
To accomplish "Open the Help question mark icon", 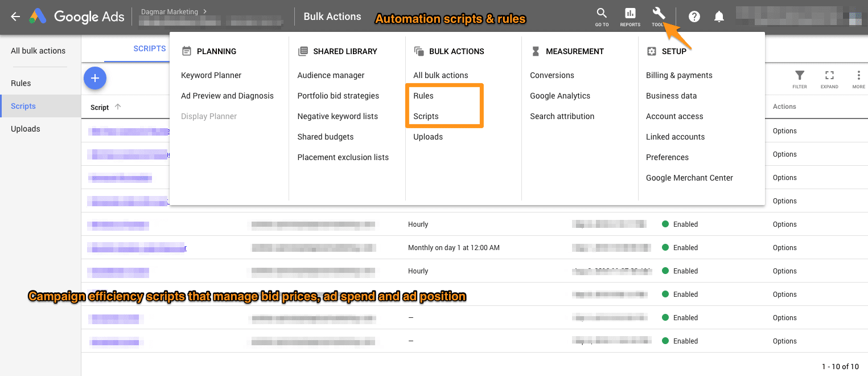I will click(694, 17).
